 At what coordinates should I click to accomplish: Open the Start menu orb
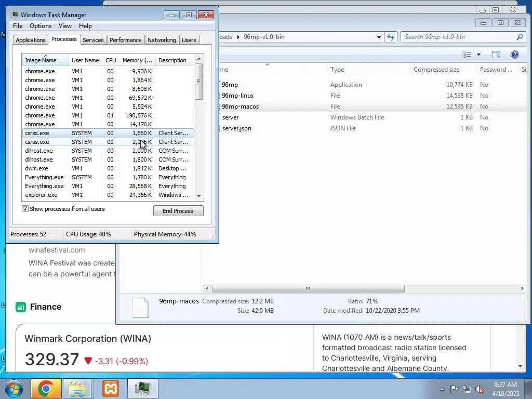pos(13,389)
